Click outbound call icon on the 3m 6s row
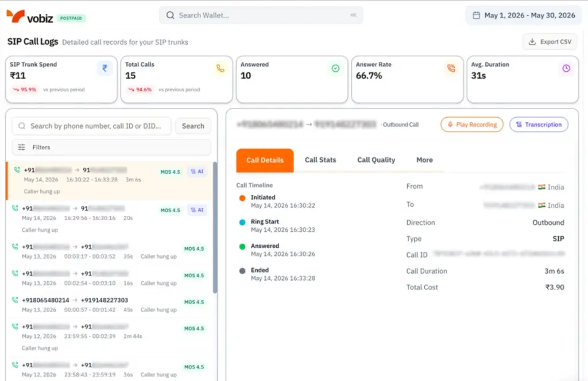Screen dimensions: 588x381 17,170
